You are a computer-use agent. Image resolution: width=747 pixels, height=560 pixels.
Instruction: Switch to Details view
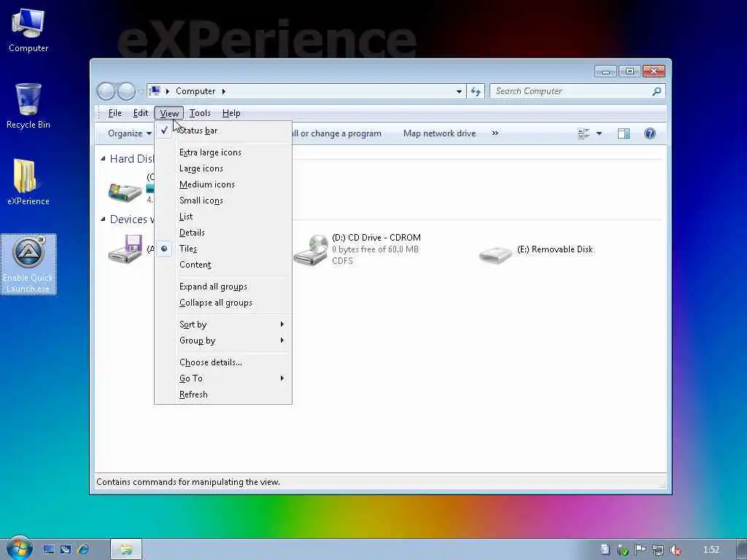[223, 233]
